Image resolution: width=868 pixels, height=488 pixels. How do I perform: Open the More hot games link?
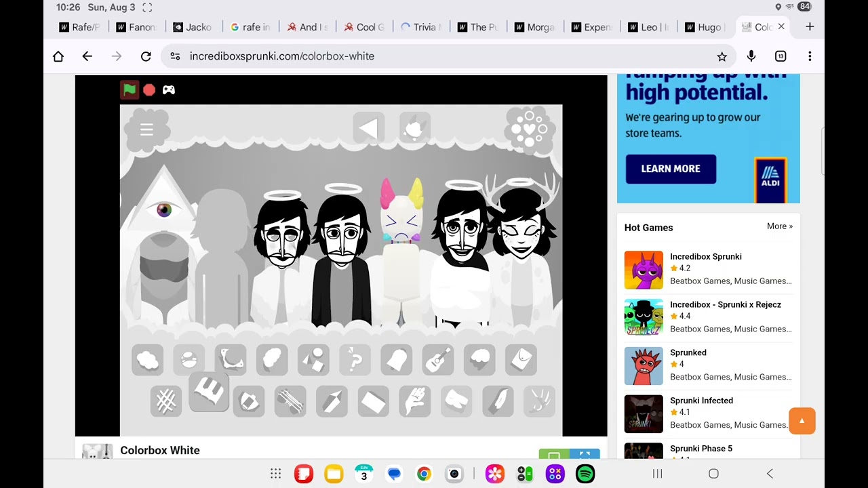click(780, 226)
